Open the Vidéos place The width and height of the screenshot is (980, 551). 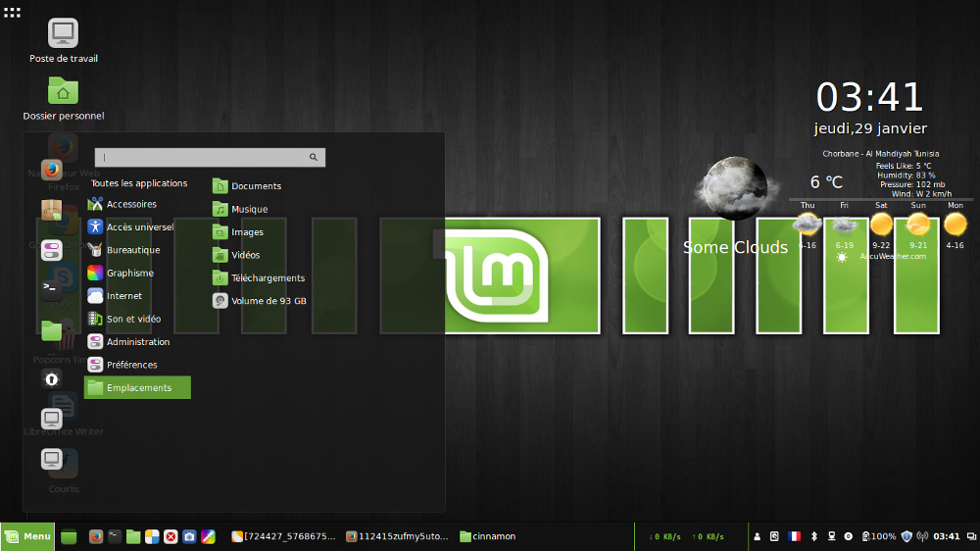236,255
